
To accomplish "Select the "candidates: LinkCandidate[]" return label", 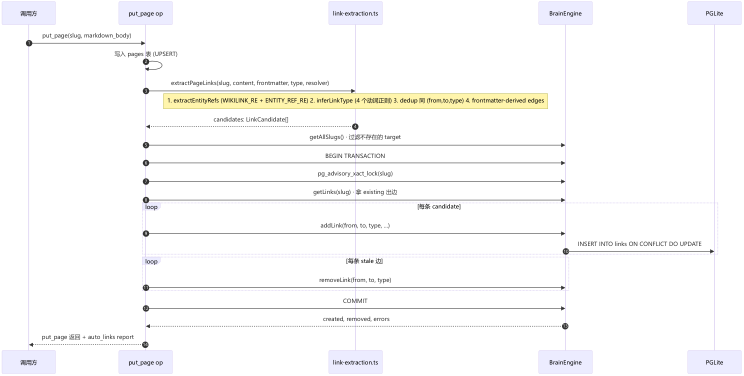I will pyautogui.click(x=251, y=120).
